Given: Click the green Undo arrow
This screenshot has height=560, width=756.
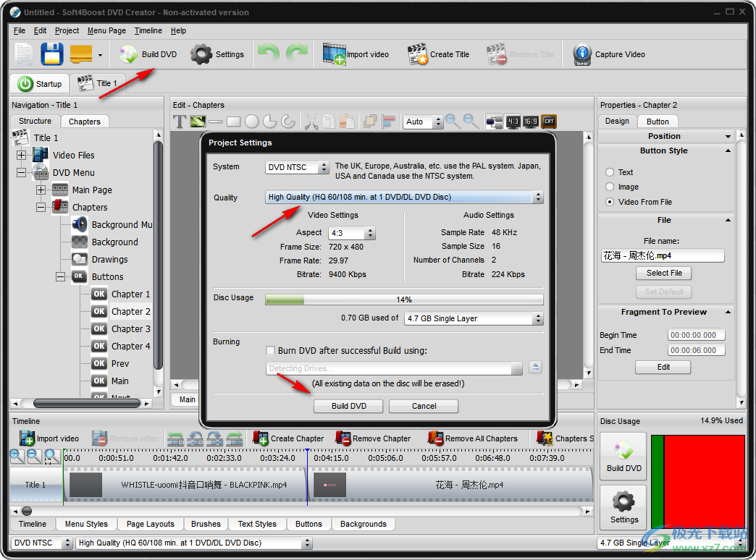Looking at the screenshot, I should pos(268,53).
